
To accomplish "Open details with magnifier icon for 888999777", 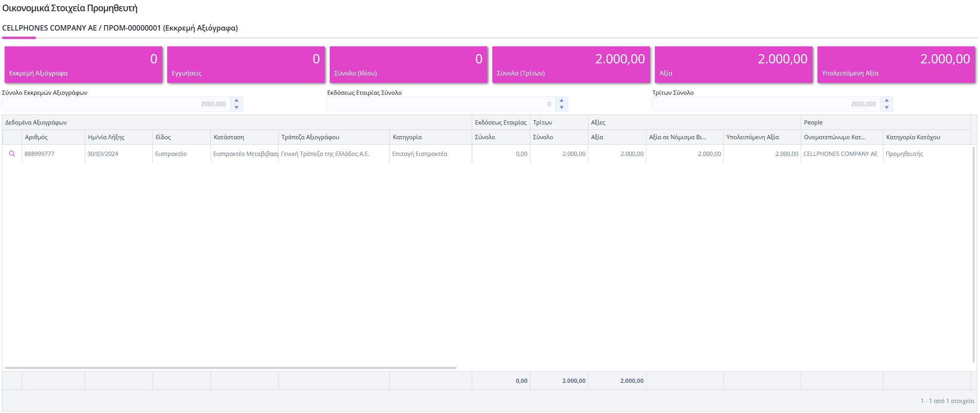I will tap(12, 154).
